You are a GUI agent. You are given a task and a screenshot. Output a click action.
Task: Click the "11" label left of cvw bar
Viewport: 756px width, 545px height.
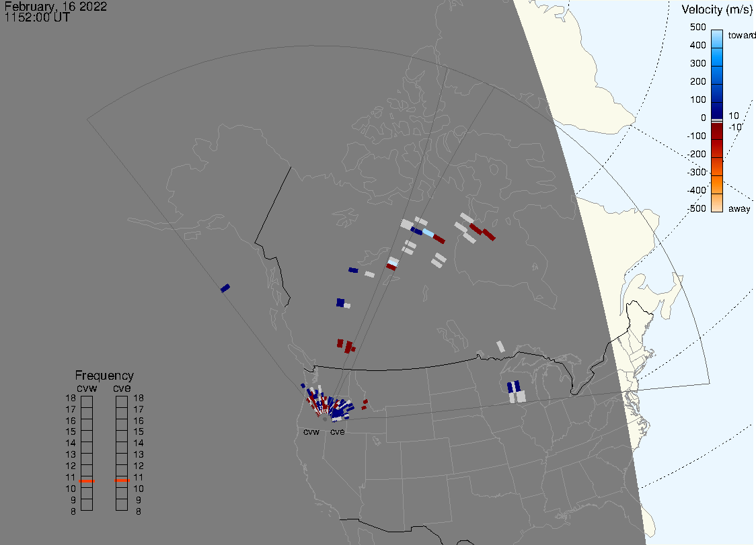(71, 478)
